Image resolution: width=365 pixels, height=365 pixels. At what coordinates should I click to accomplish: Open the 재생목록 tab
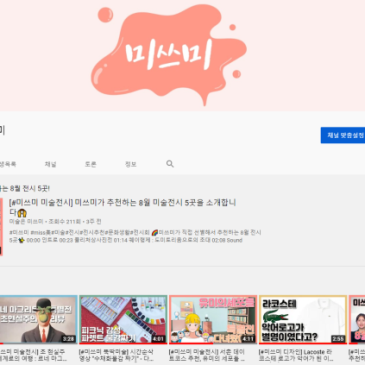point(8,164)
